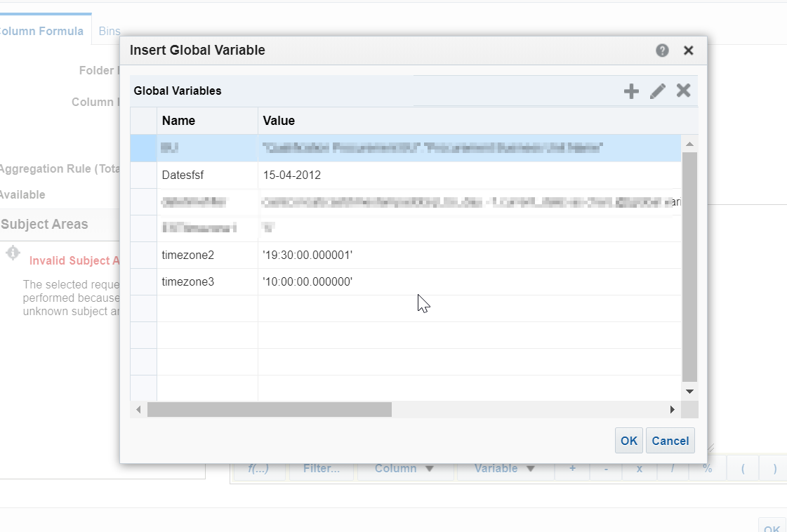This screenshot has height=532, width=787.
Task: Delete selected global variable with X icon
Action: 683,91
